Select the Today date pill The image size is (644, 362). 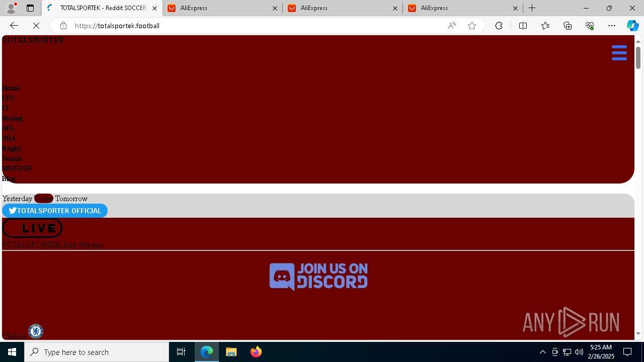tap(43, 199)
